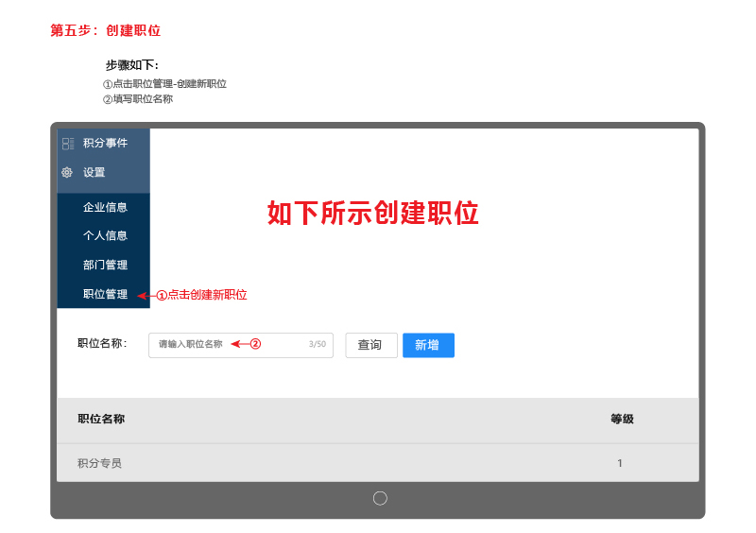Viewport: 756px width, 533px height.
Task: Click the 积分事件 grid icon
Action: point(68,144)
